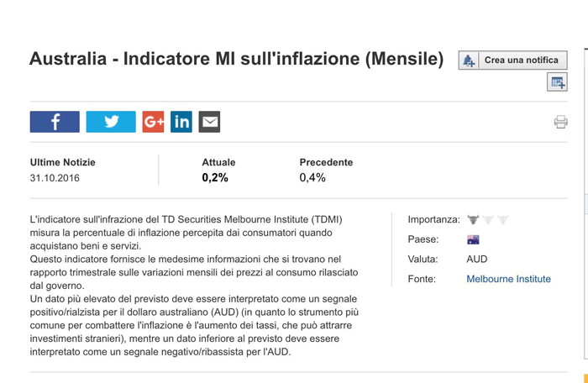The height and width of the screenshot is (383, 588).
Task: Click the first dark bull importance icon
Action: [x=473, y=219]
